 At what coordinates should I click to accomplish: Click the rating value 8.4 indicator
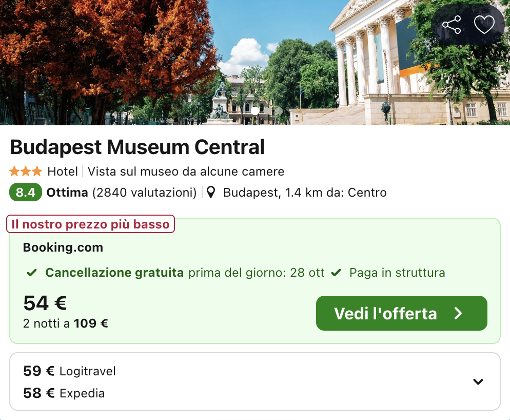pyautogui.click(x=25, y=193)
